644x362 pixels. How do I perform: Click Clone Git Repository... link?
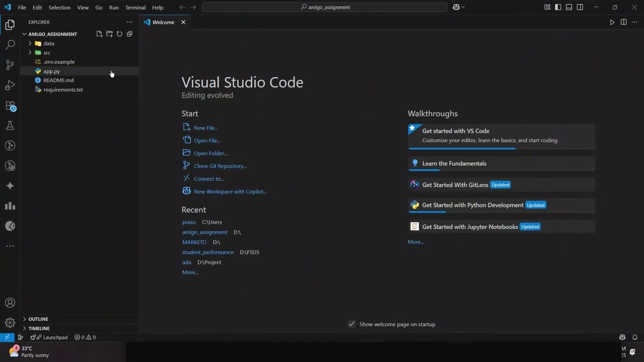click(220, 166)
